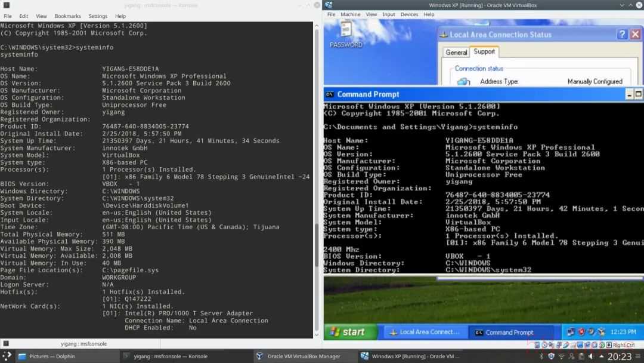Click Product ID value in Konsole output
The height and width of the screenshot is (363, 644).
pyautogui.click(x=145, y=126)
